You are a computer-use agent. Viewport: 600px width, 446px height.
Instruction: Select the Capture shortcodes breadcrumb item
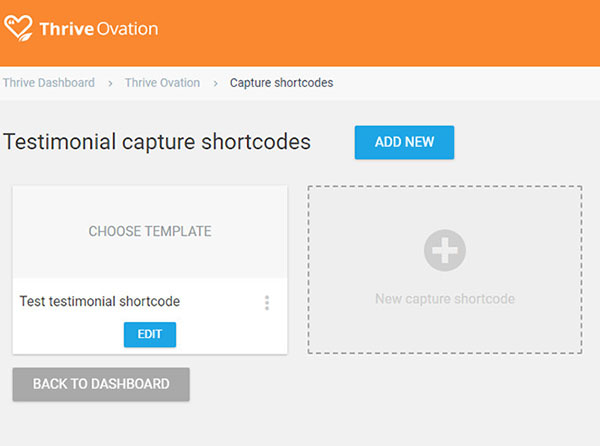coord(281,83)
